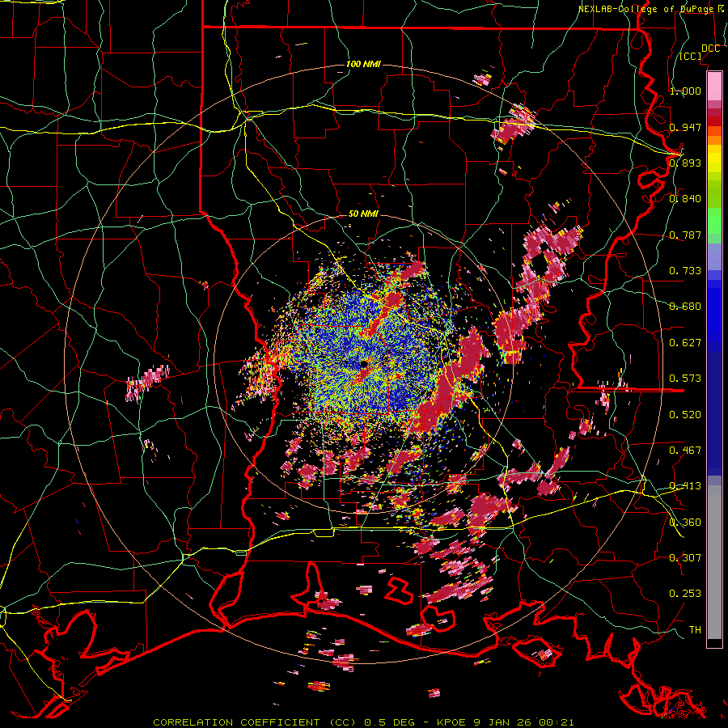The width and height of the screenshot is (728, 728).
Task: Select the "0.413" color scale value
Action: [x=685, y=485]
